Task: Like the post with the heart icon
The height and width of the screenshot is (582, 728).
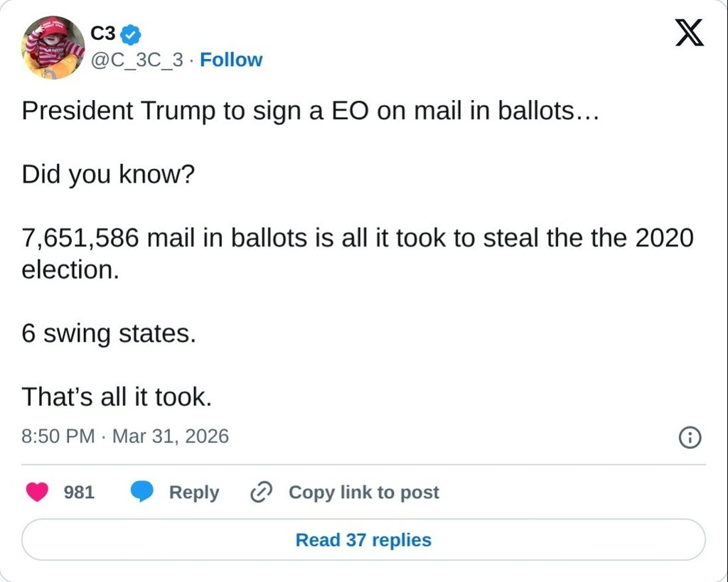Action: click(37, 492)
